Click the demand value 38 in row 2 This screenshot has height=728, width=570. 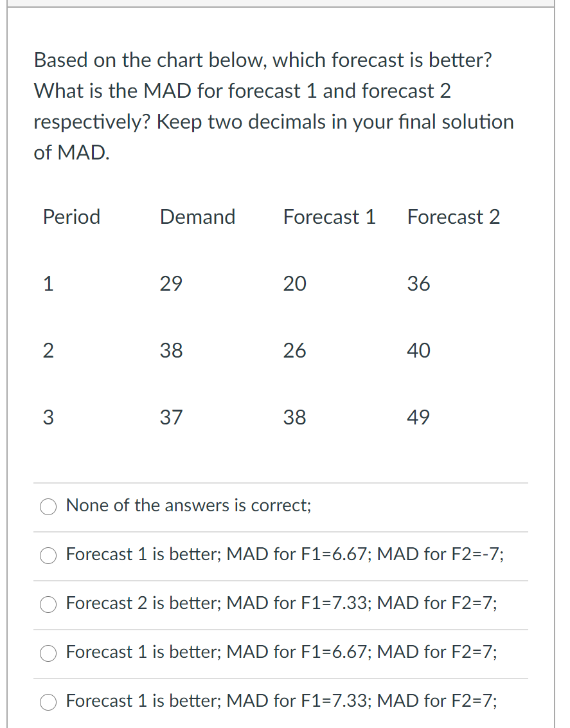(171, 350)
